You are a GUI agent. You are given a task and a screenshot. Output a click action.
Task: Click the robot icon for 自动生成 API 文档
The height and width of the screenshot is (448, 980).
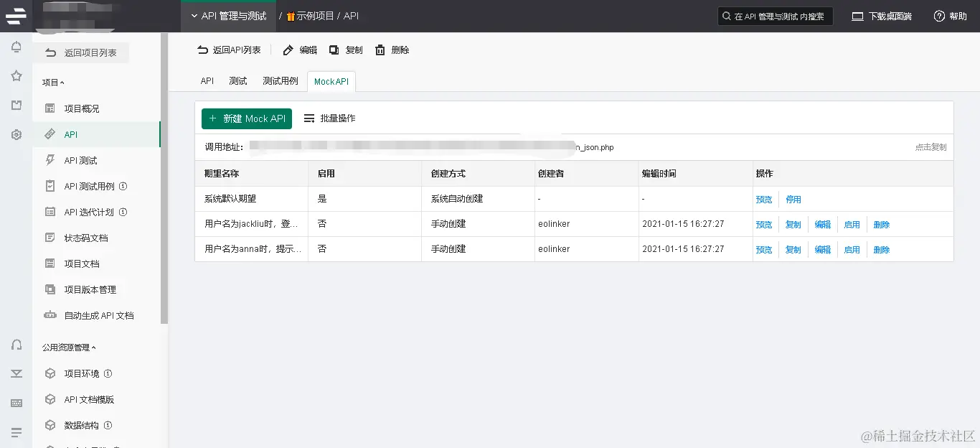(x=50, y=315)
